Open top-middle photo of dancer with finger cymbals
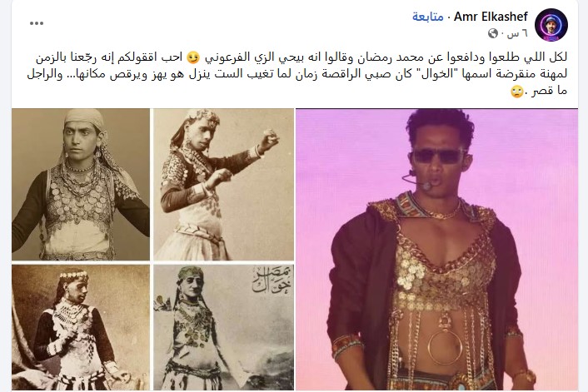 click(x=224, y=185)
